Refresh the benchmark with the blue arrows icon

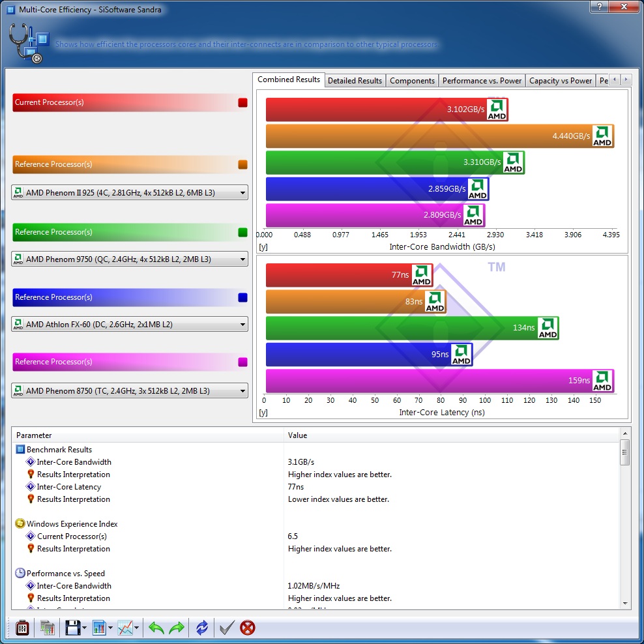point(202,628)
